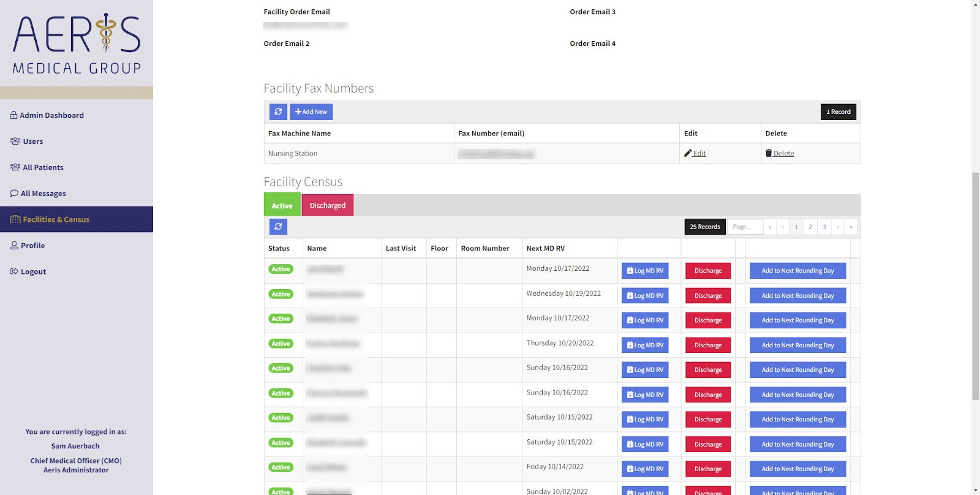This screenshot has width=980, height=495.
Task: Add Thursday 10/20/2022 patient to next rounding day
Action: click(797, 346)
